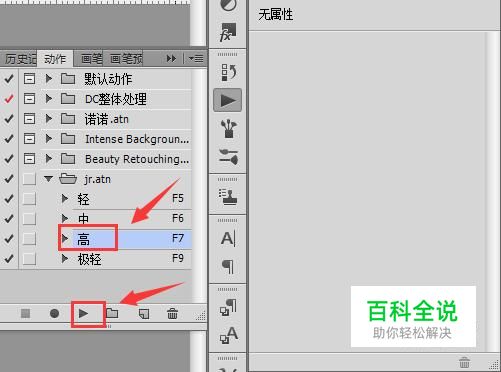
Task: Switch to the 画笔 Brush tab
Action: tap(91, 59)
